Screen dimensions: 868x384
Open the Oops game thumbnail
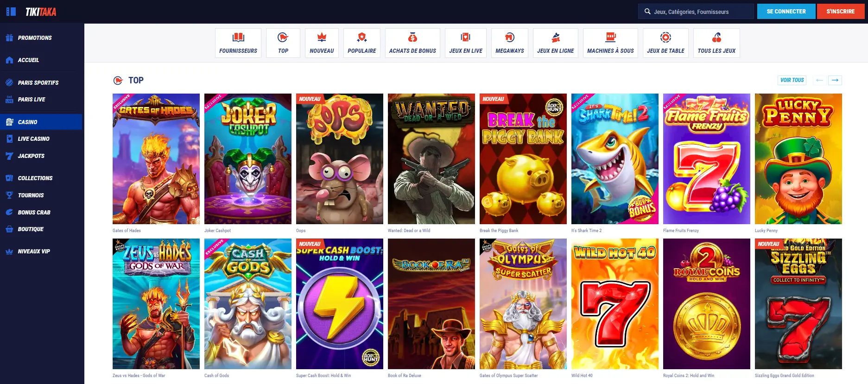point(340,159)
